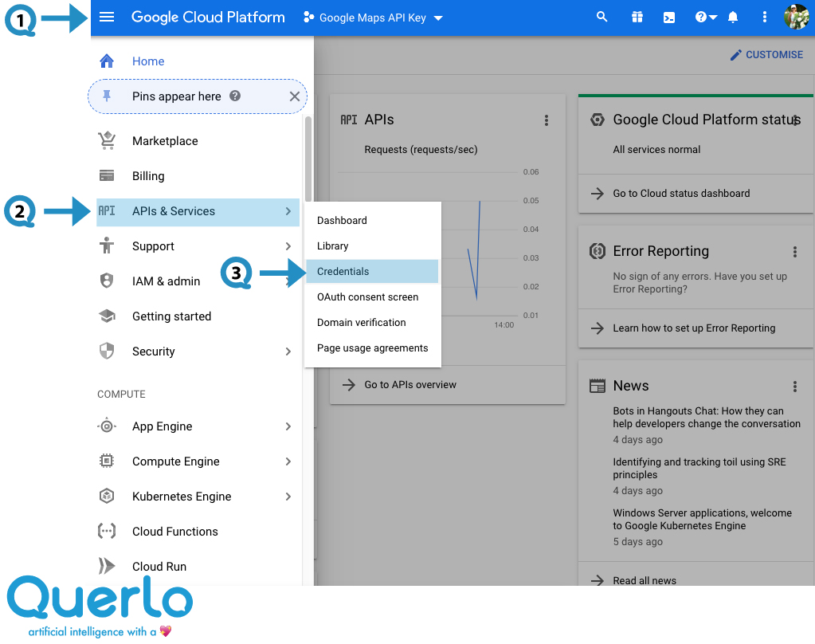Dismiss the Pins appear here hint
The height and width of the screenshot is (644, 815).
pyautogui.click(x=294, y=96)
